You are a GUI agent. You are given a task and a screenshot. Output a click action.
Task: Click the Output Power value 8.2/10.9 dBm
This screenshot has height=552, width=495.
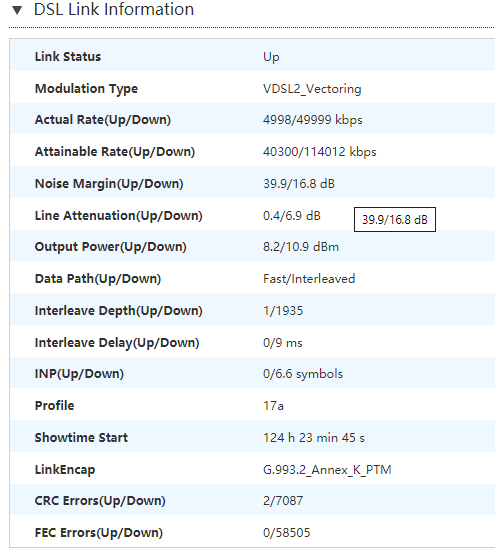tap(301, 247)
